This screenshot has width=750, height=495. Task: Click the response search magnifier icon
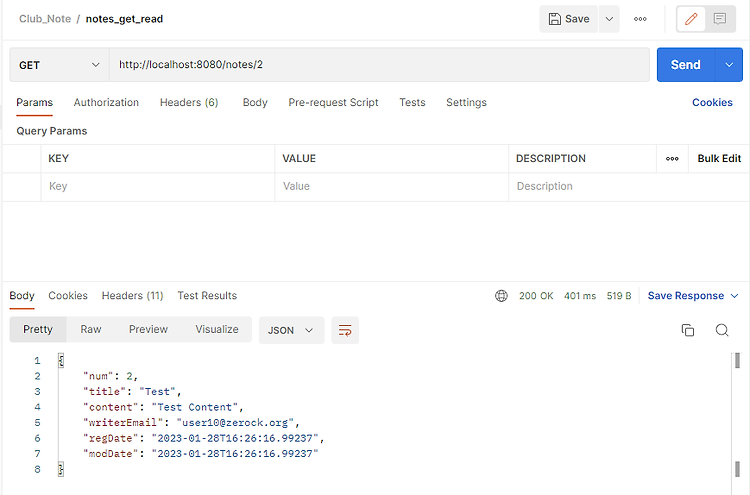(x=722, y=330)
